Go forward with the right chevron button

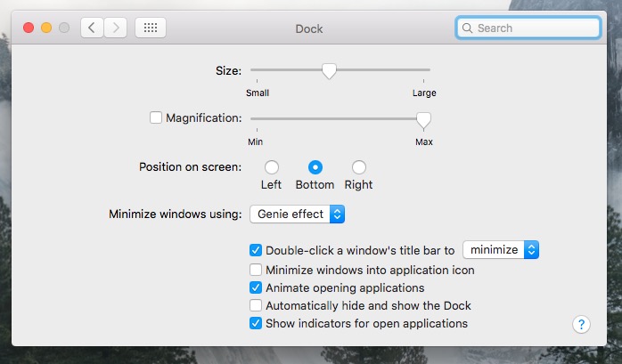[x=116, y=28]
